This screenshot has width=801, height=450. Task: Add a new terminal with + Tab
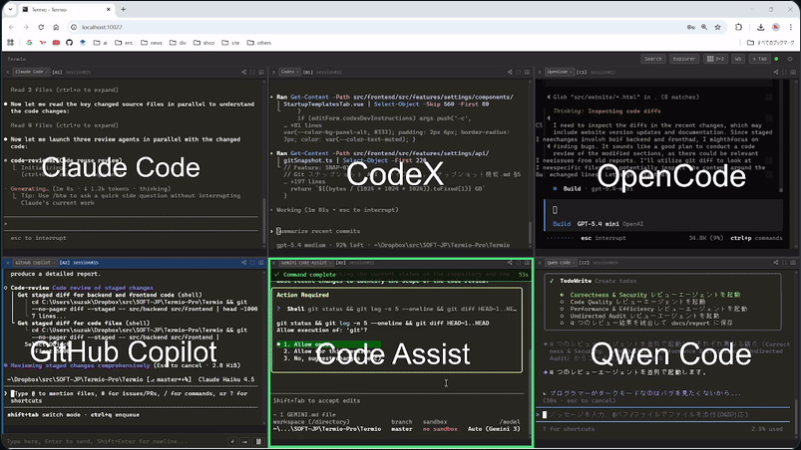[x=759, y=59]
